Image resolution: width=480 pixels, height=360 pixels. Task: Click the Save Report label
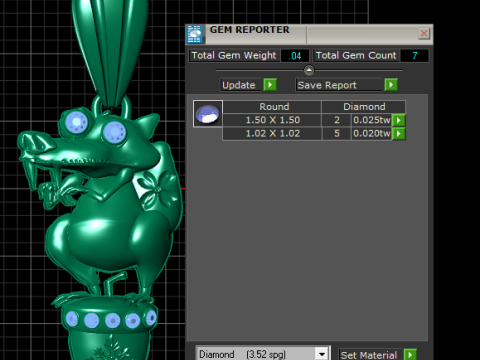[x=339, y=85]
